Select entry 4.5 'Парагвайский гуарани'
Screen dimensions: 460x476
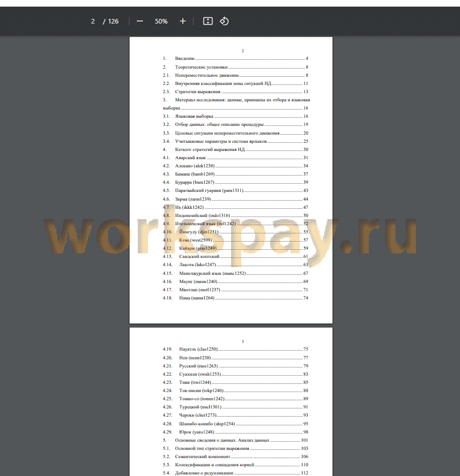coord(236,190)
